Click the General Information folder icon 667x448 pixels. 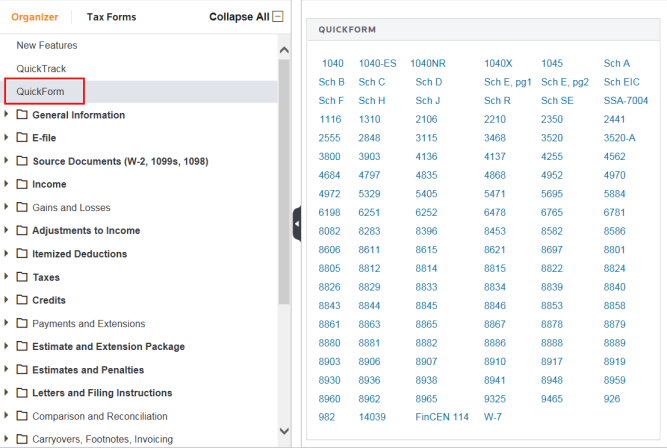[x=22, y=115]
